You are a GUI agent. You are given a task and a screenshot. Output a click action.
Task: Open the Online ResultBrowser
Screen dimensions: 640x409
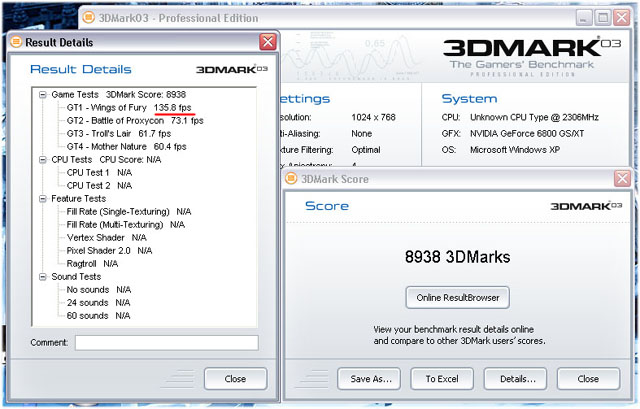click(458, 298)
